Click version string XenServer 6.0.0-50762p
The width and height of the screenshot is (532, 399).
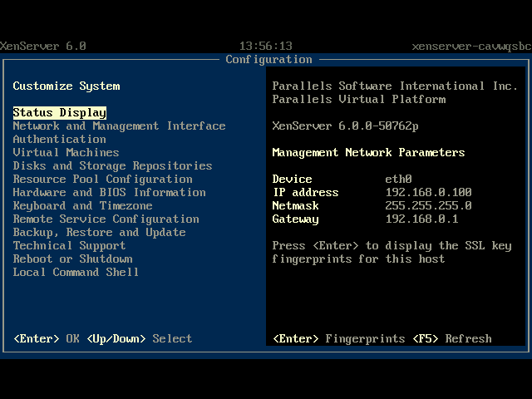coord(345,126)
